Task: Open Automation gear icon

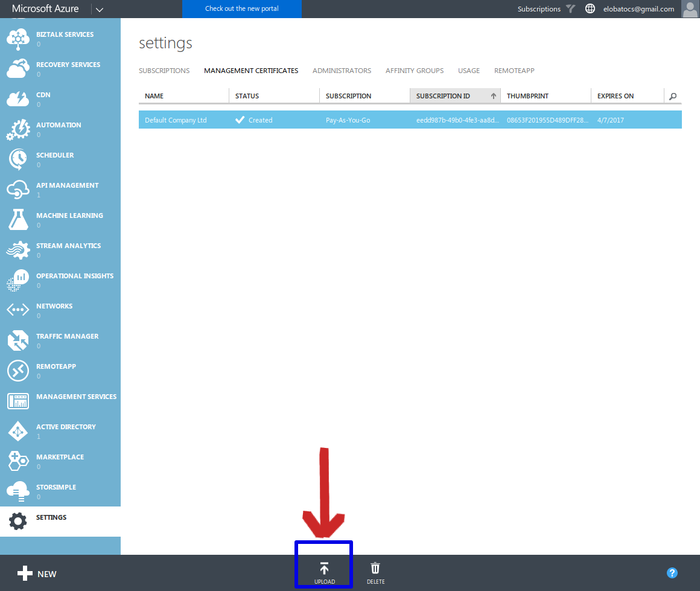Action: [18, 130]
